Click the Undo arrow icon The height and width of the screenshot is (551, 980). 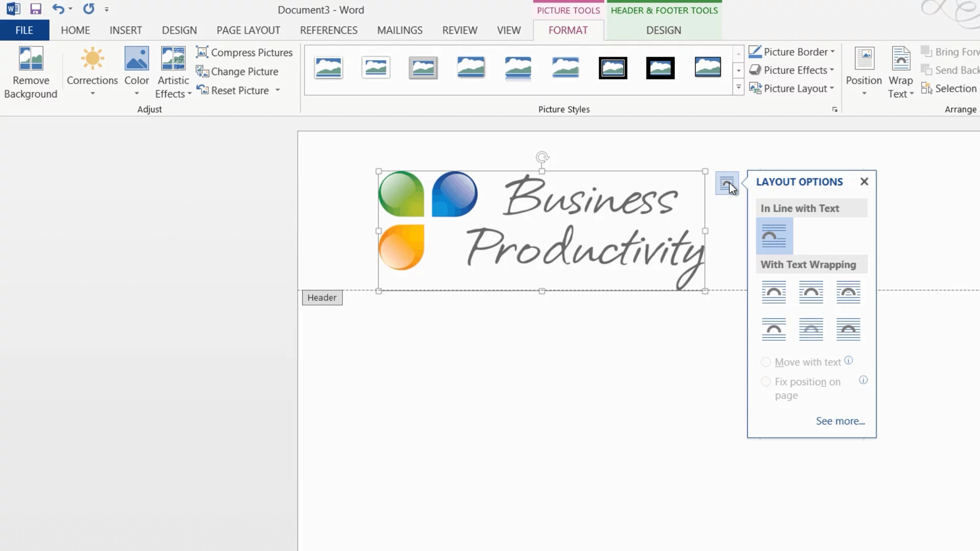click(x=58, y=9)
